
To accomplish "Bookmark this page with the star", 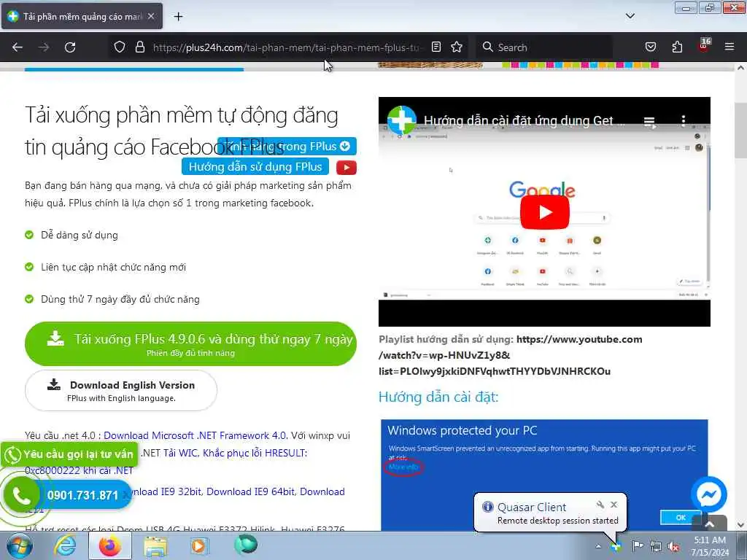I will point(457,47).
